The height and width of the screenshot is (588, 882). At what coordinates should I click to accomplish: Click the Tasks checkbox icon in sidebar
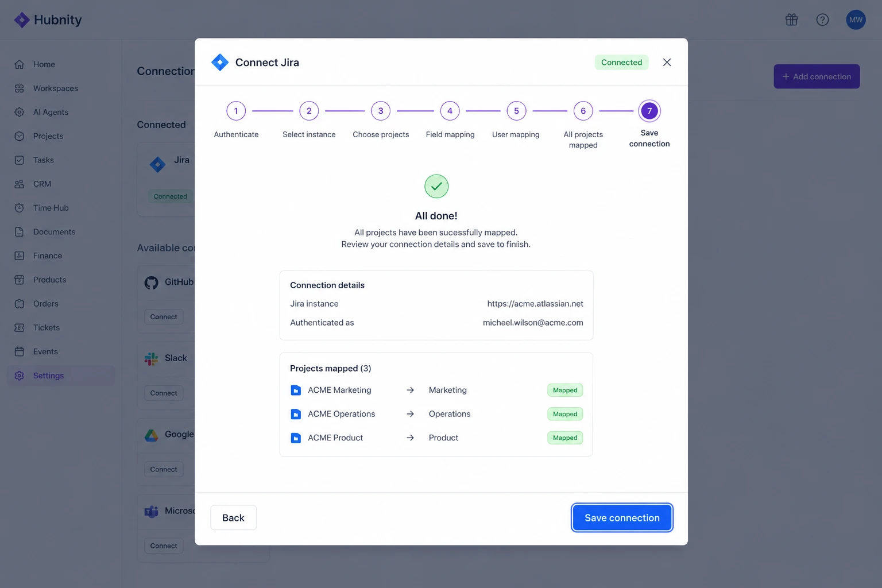(x=20, y=160)
